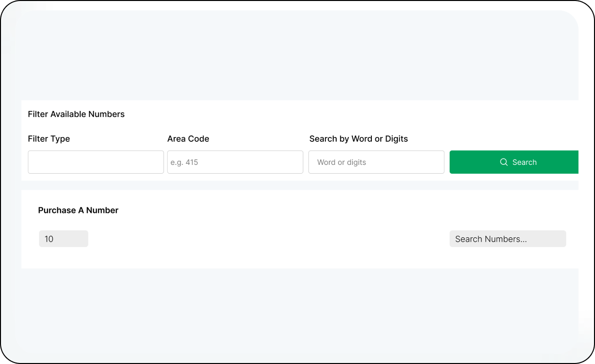Click the 'Search' text on green button
Image resolution: width=595 pixels, height=364 pixels.
click(525, 162)
